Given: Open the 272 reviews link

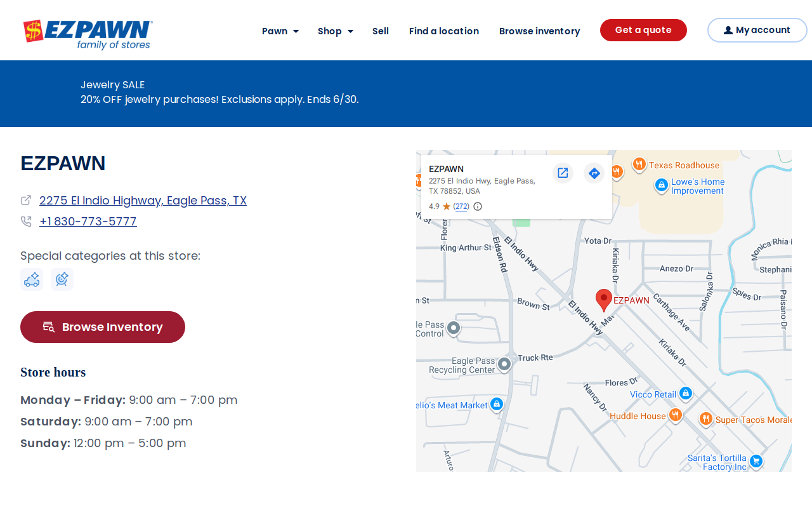Looking at the screenshot, I should 461,206.
